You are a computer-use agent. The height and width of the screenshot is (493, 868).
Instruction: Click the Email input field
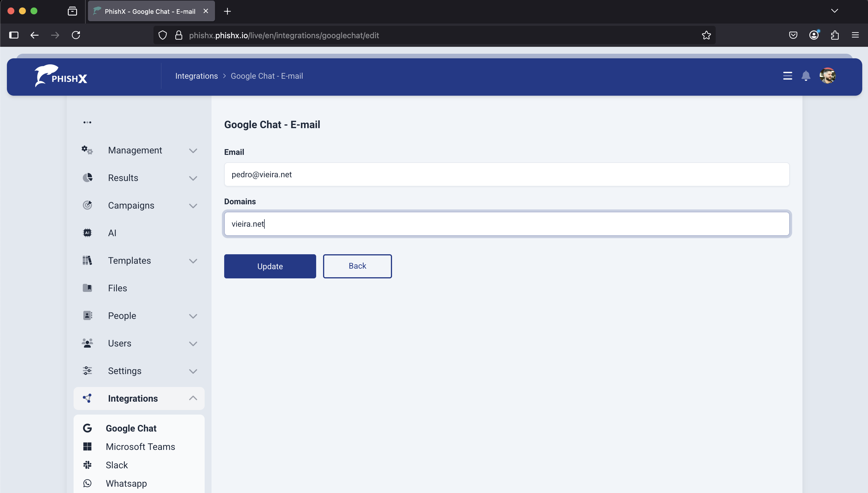coord(507,174)
